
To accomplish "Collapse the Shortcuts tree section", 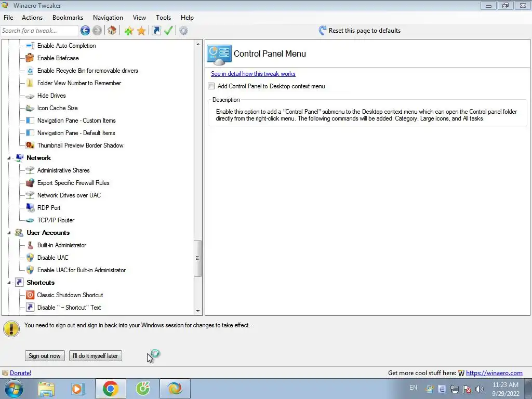I will pos(9,283).
